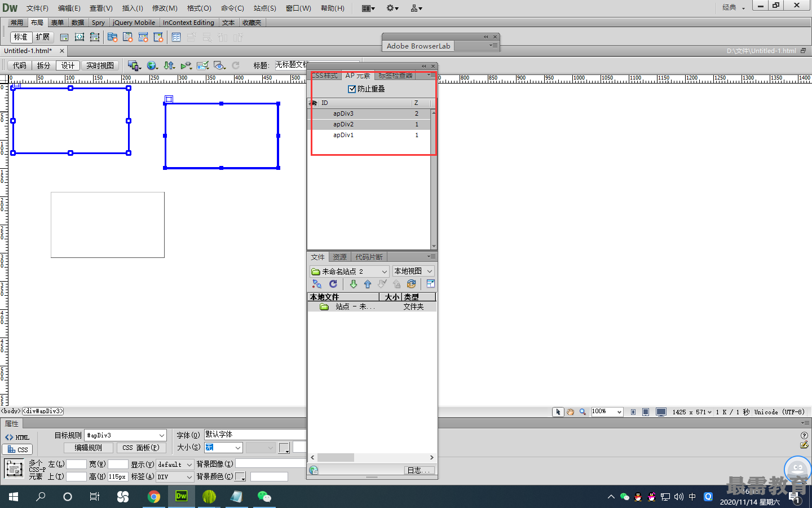The image size is (812, 508).
Task: Switch Property inspector to CSS mode
Action: (17, 450)
